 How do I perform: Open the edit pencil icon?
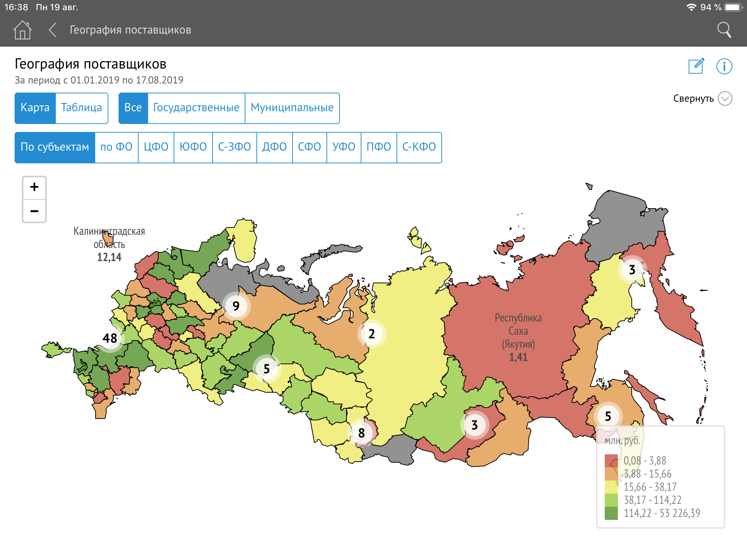click(x=696, y=66)
